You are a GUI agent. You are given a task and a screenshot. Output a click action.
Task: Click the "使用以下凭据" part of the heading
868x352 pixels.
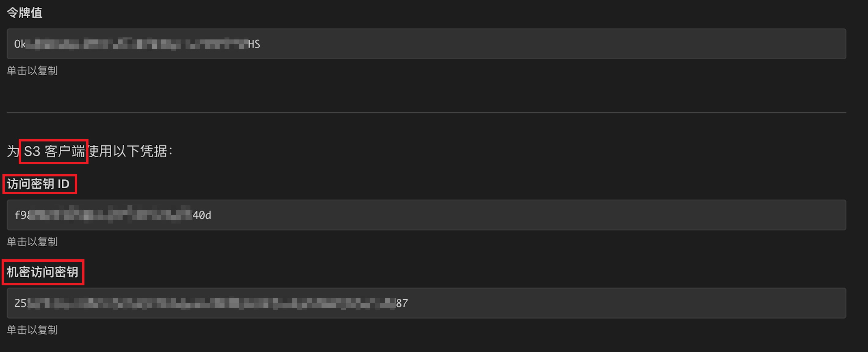[129, 152]
